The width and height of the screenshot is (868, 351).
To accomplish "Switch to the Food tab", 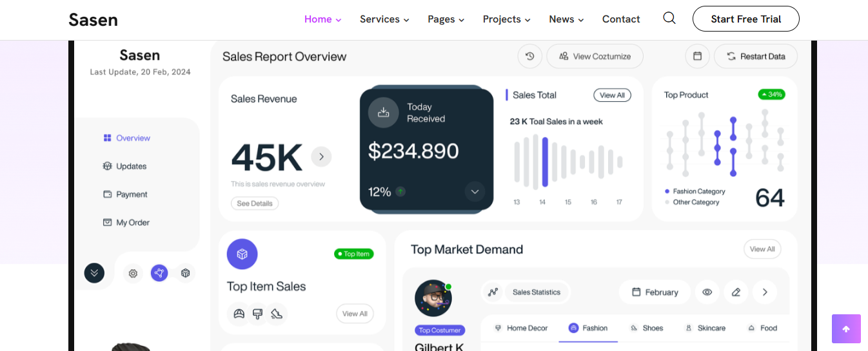I will pos(762,328).
